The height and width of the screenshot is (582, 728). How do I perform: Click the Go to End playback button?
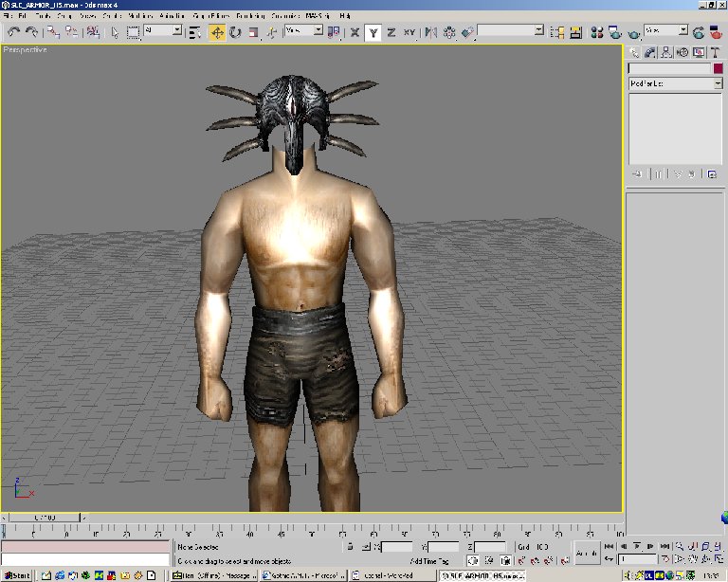click(x=664, y=546)
